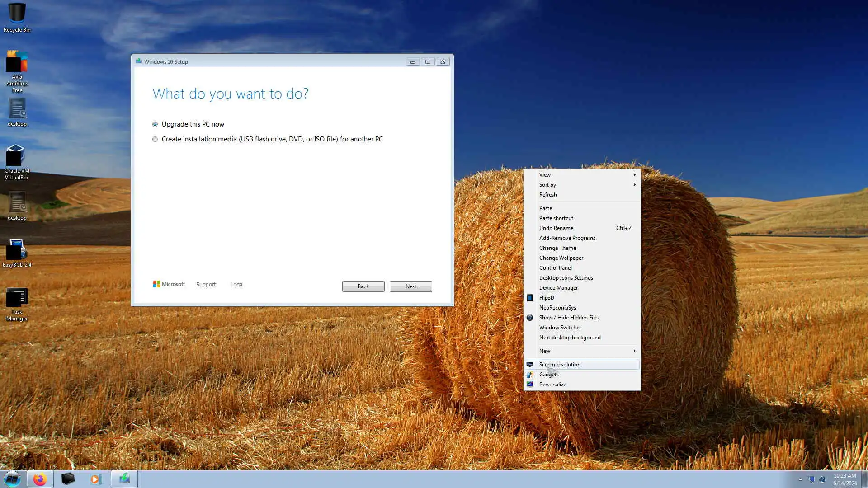The image size is (868, 488).
Task: Choose Screen resolution from the context menu
Action: pos(560,365)
